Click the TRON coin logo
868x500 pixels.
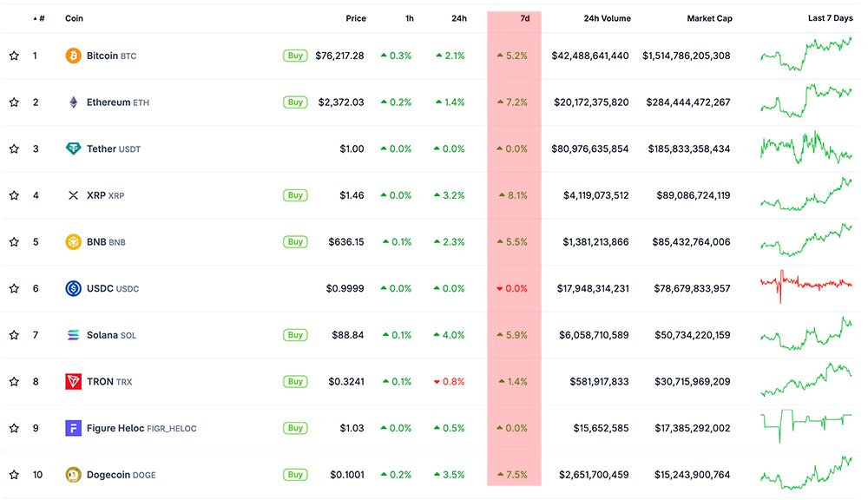74,381
